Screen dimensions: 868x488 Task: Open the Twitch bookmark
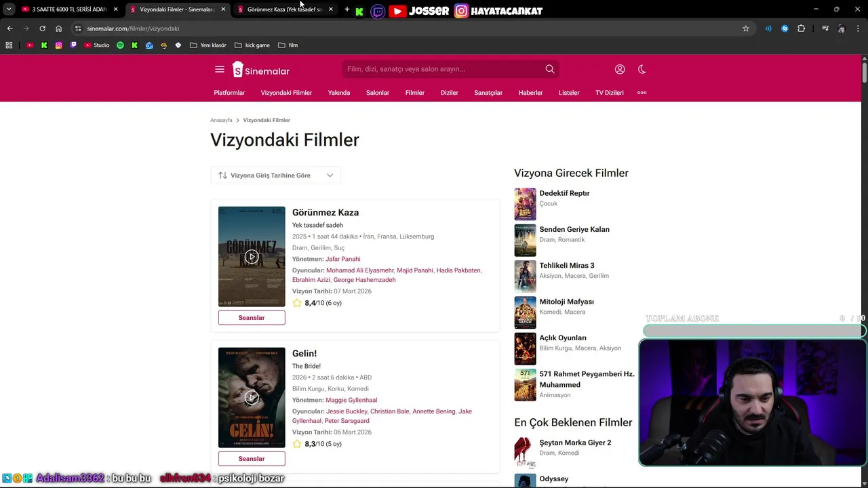74,45
